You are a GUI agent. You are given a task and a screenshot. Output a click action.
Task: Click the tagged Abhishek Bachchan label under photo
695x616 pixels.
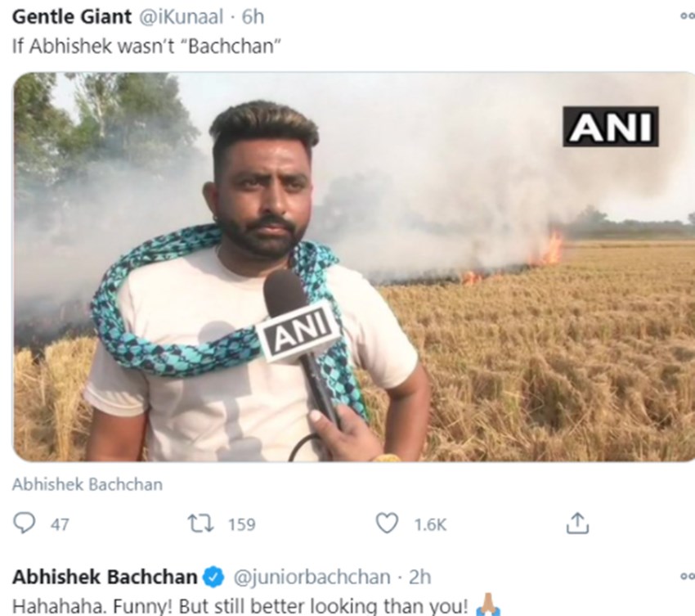(x=87, y=483)
